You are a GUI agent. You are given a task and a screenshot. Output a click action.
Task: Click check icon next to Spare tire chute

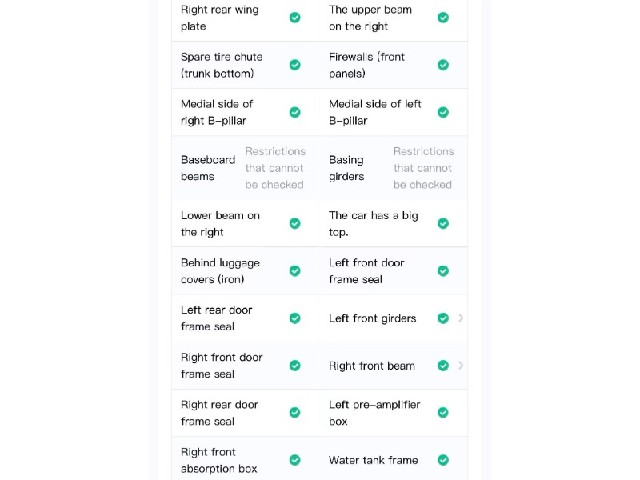(x=295, y=65)
